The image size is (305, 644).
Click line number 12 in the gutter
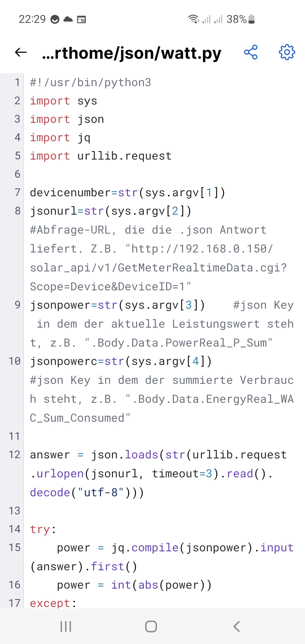15,455
